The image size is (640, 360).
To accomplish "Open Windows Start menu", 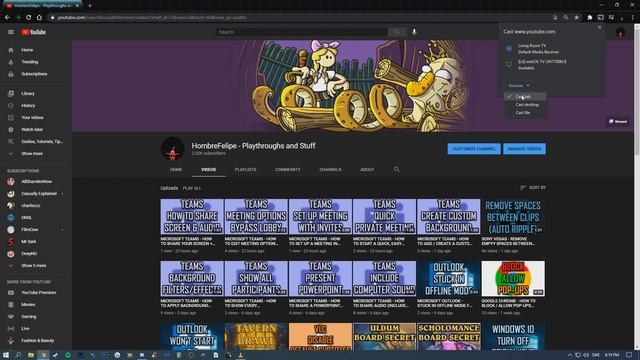I will point(6,355).
